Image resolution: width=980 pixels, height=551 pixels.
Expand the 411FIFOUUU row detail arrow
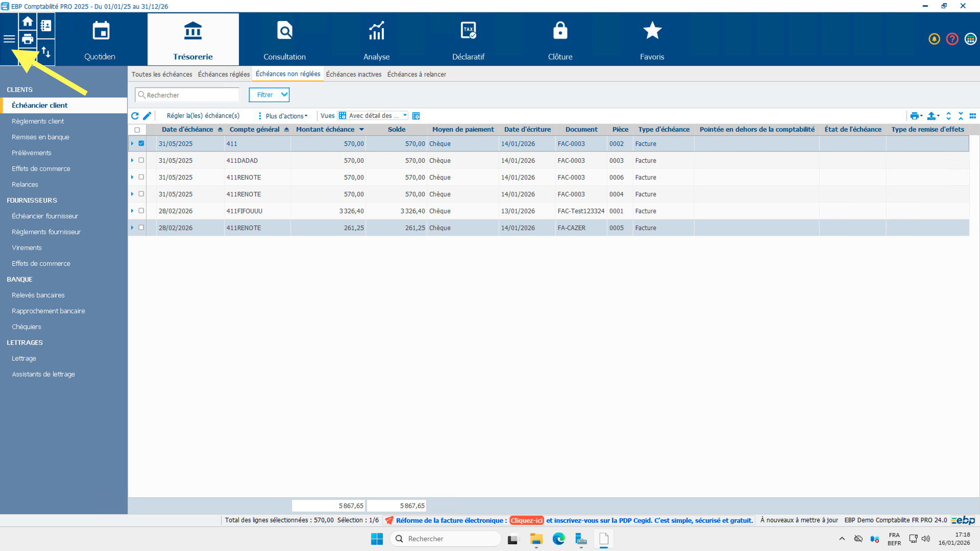(132, 211)
